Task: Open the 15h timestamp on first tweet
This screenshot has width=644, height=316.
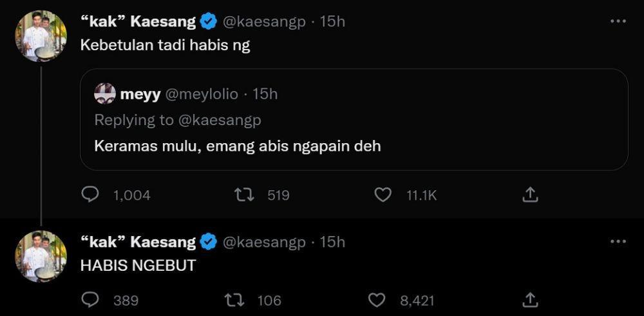Action: 332,22
